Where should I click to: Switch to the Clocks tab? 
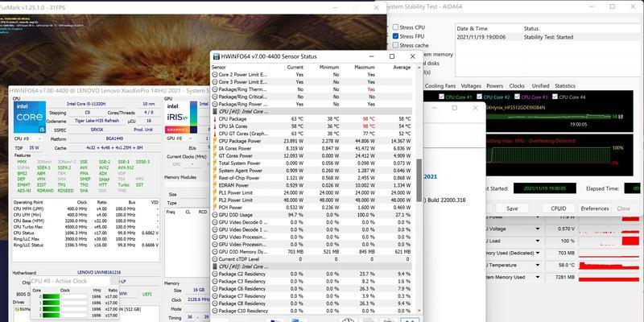517,86
